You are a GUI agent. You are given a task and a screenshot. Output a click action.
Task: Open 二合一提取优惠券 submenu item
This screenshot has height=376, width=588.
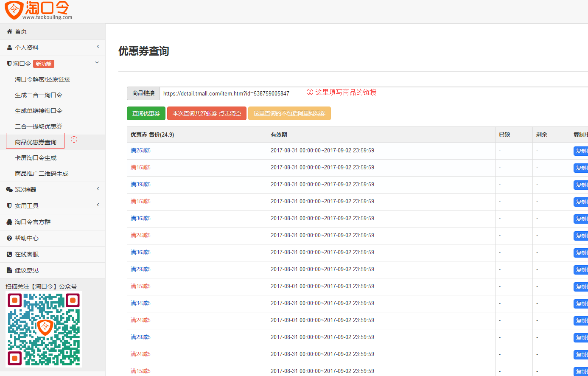39,126
